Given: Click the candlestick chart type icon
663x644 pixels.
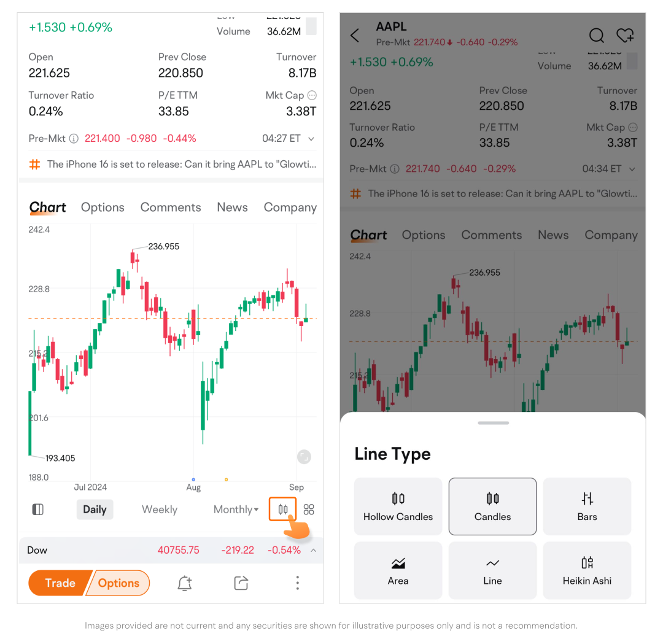Looking at the screenshot, I should click(282, 510).
